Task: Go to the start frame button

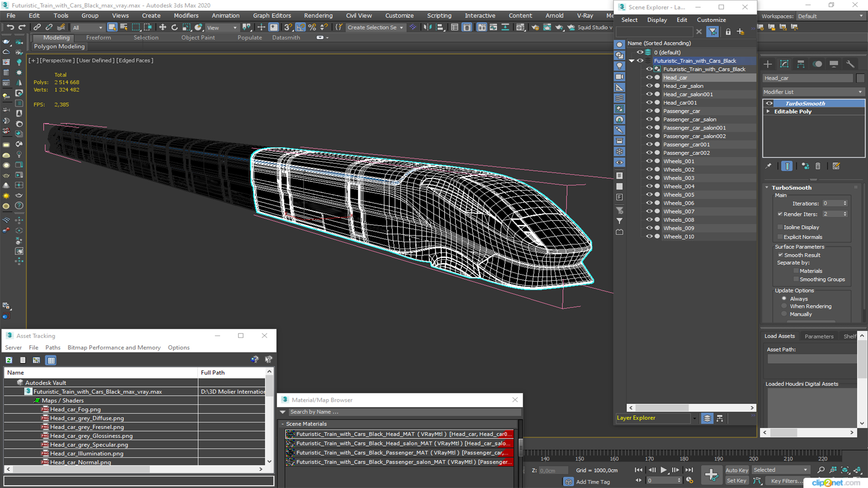Action: pyautogui.click(x=638, y=470)
